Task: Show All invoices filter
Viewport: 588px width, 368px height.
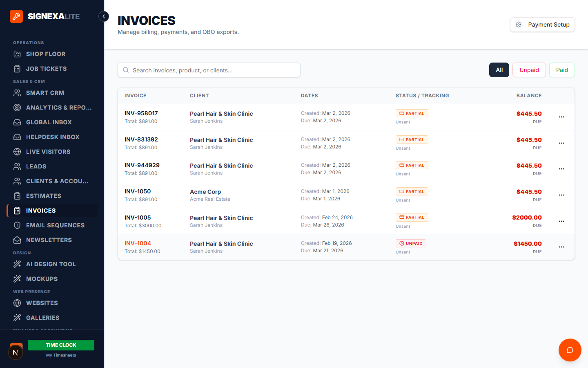Action: [x=499, y=70]
